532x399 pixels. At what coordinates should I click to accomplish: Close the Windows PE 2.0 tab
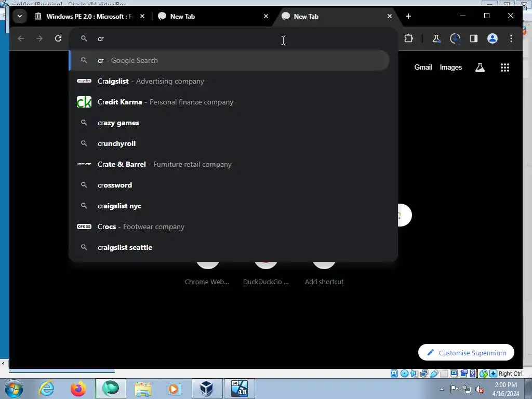(x=142, y=16)
